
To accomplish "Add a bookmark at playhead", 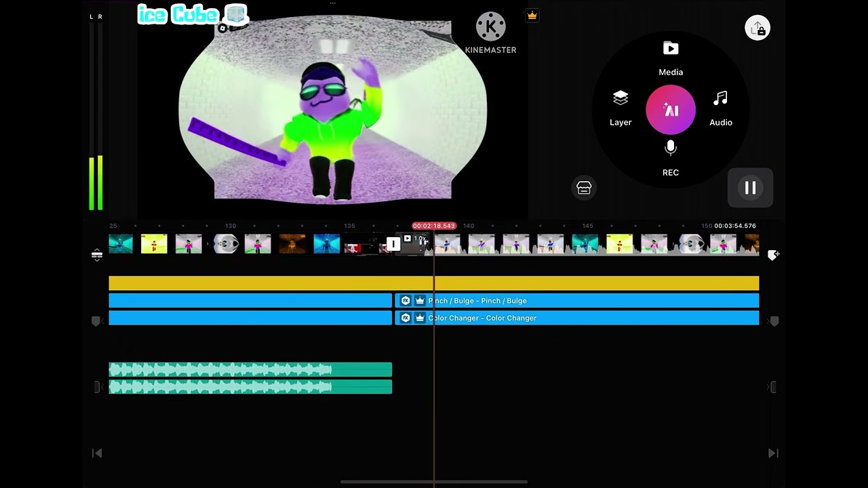I will pyautogui.click(x=773, y=255).
